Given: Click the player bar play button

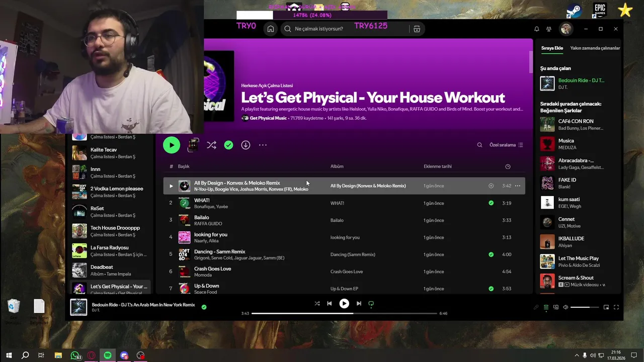Looking at the screenshot, I should click(344, 304).
